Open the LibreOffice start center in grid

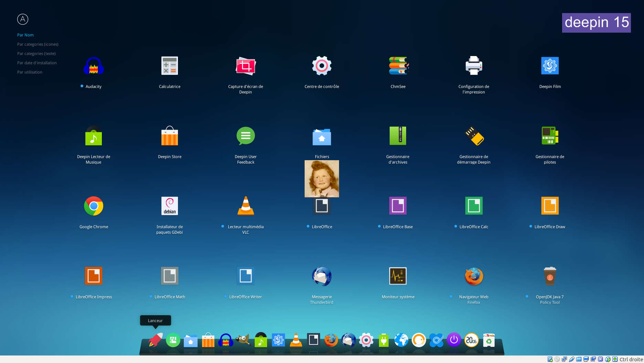322,206
